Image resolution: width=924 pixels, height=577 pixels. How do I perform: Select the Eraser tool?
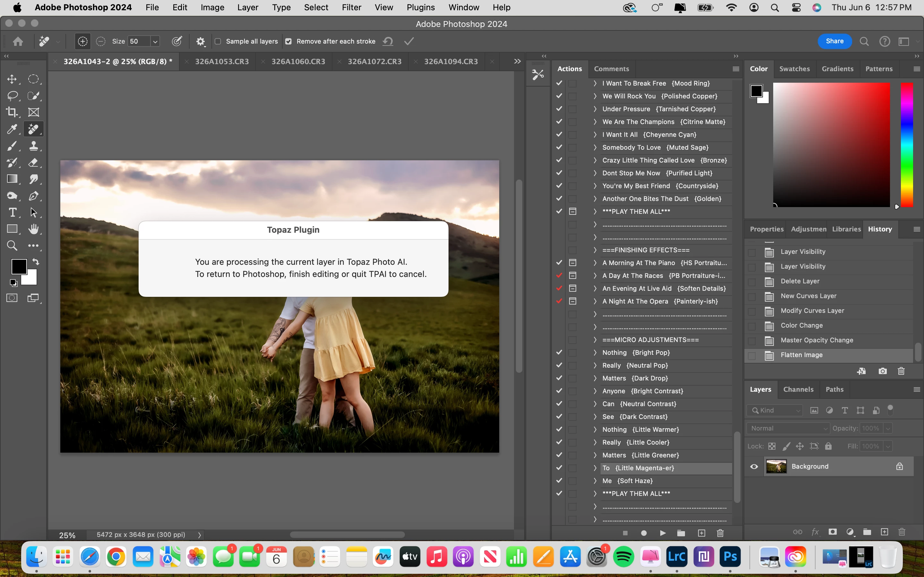[34, 163]
